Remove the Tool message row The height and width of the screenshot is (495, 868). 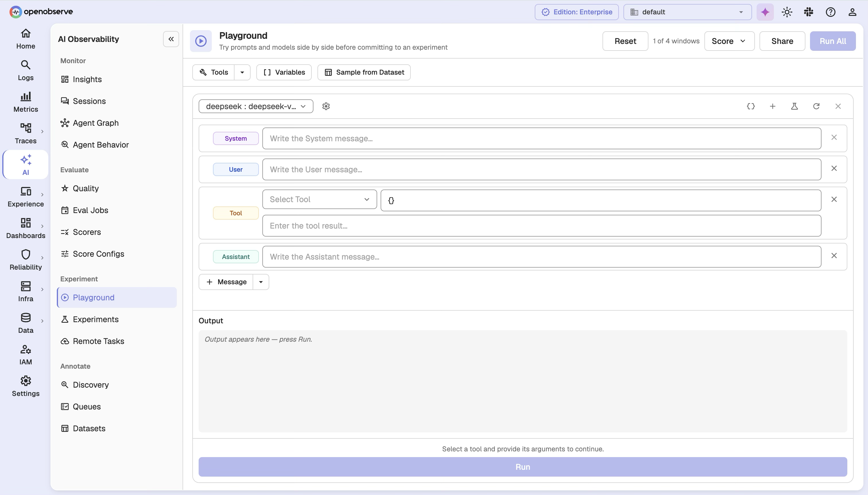tap(834, 199)
